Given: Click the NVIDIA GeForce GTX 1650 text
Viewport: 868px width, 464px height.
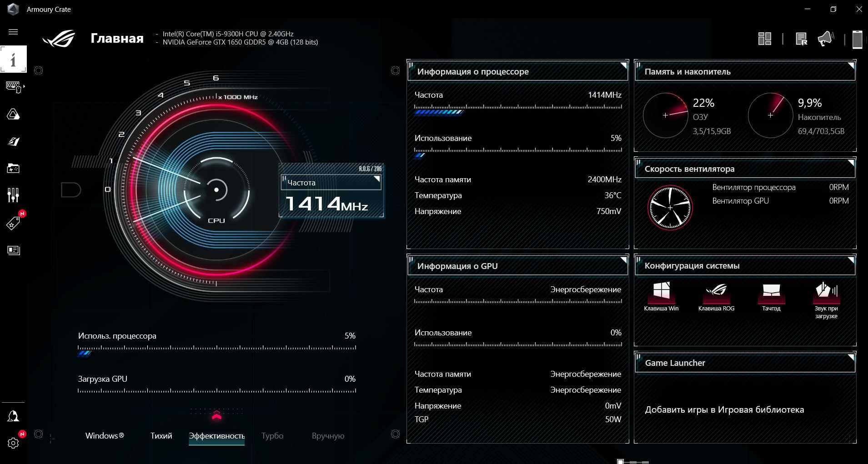Looking at the screenshot, I should click(x=240, y=42).
